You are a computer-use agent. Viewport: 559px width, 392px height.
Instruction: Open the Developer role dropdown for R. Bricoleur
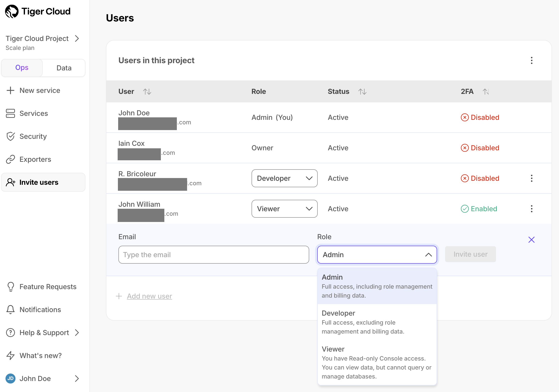click(x=284, y=178)
